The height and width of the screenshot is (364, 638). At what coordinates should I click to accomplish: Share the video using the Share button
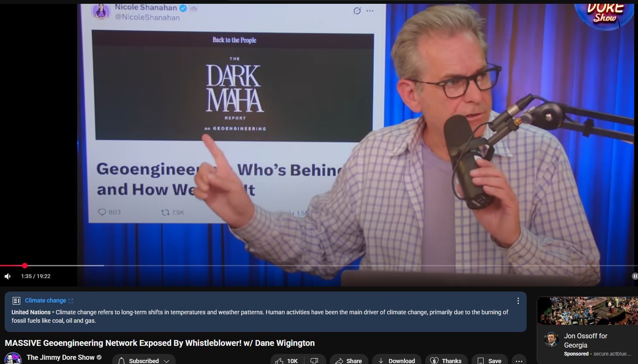[349, 361]
